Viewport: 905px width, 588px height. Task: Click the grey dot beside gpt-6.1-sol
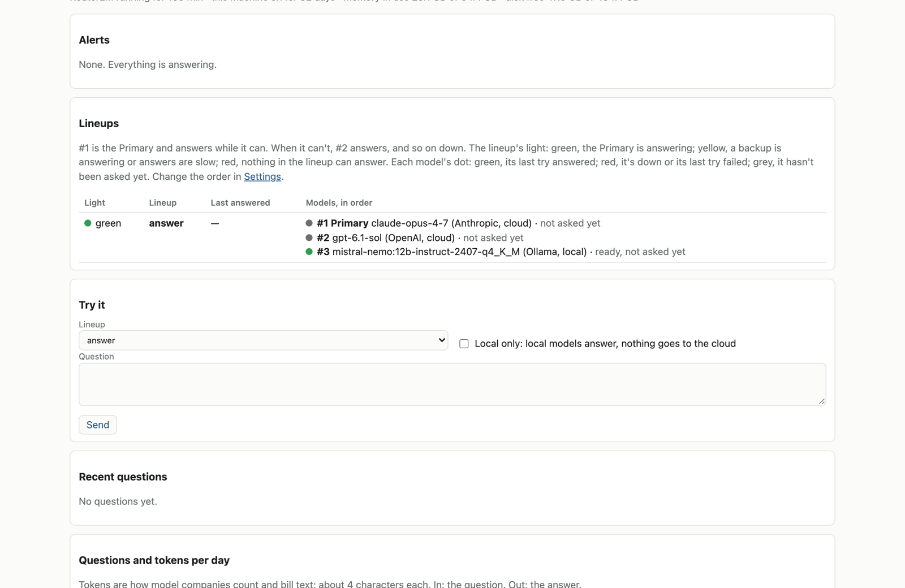[309, 237]
